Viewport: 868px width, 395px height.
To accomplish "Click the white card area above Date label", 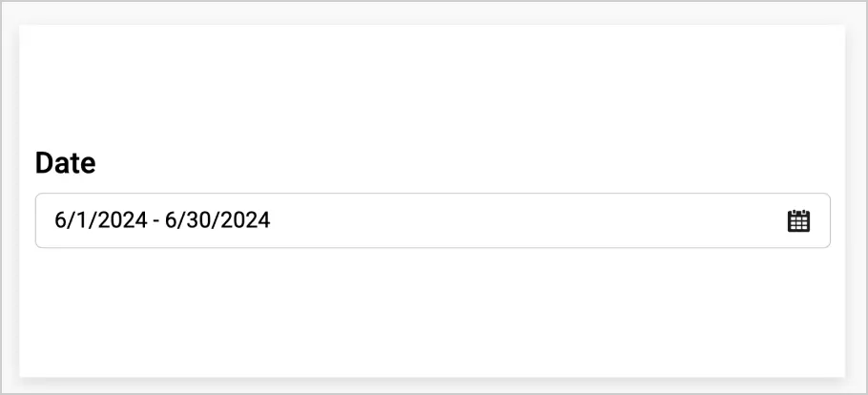I will (432, 83).
